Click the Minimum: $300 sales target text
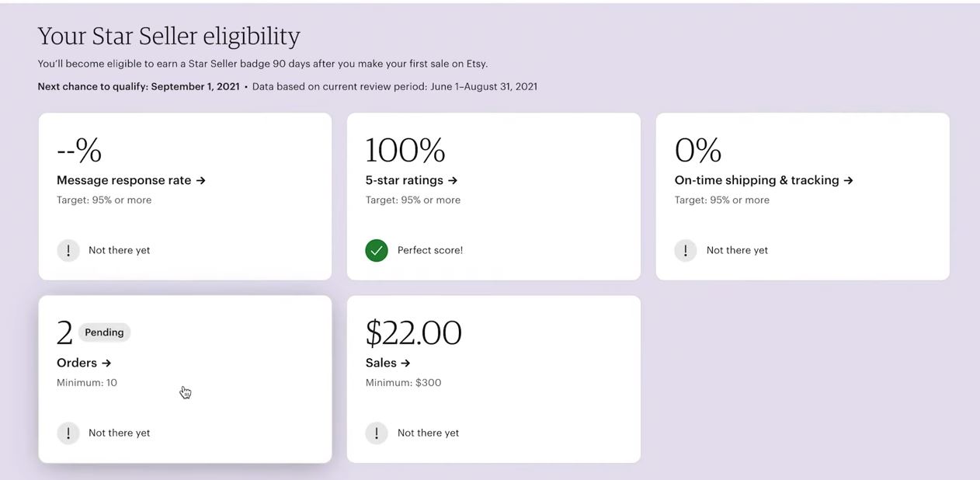980x480 pixels. click(403, 382)
